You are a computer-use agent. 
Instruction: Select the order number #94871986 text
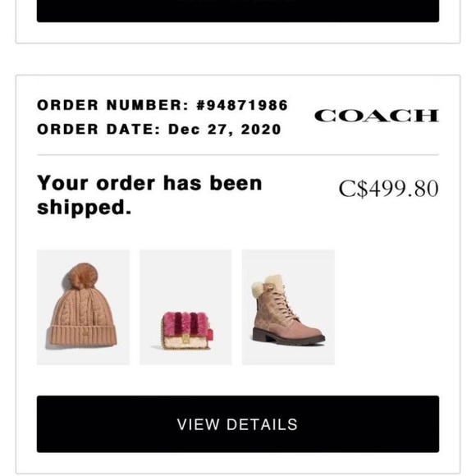[242, 105]
